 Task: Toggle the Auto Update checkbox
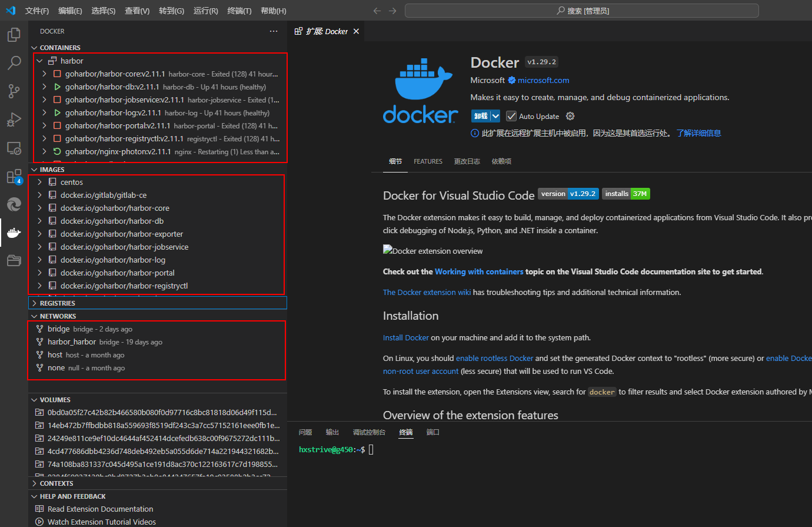tap(511, 116)
